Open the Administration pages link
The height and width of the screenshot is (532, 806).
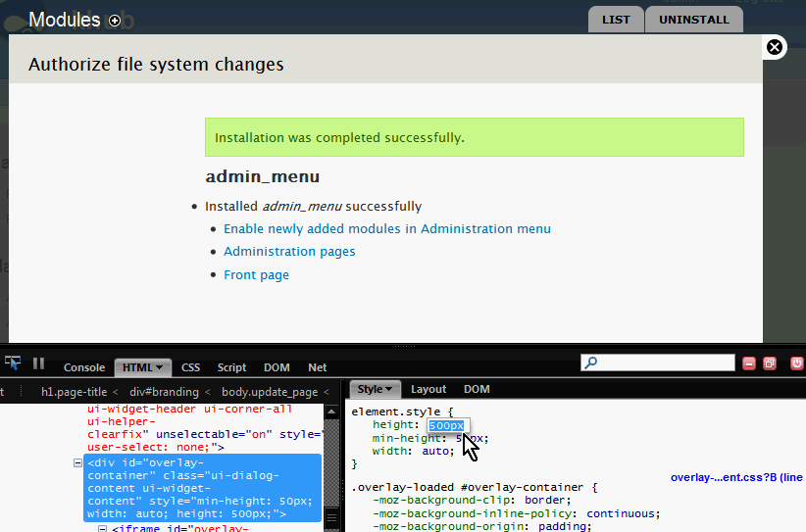point(289,252)
